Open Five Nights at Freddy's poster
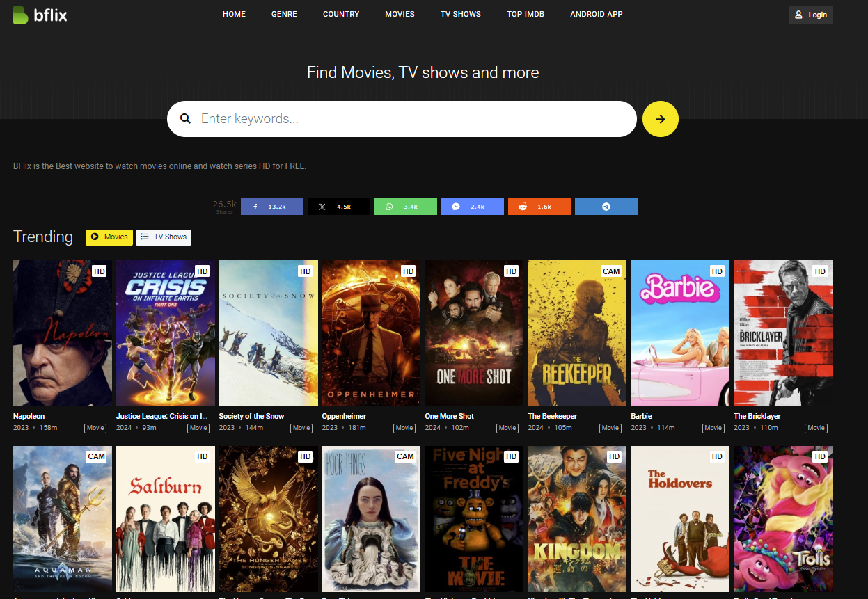The width and height of the screenshot is (868, 599). click(475, 519)
